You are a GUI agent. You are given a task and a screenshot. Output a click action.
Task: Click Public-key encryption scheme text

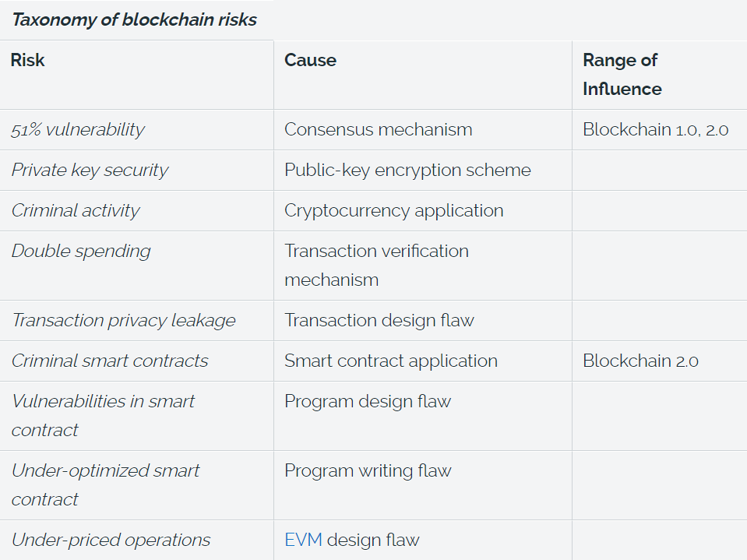(x=407, y=171)
